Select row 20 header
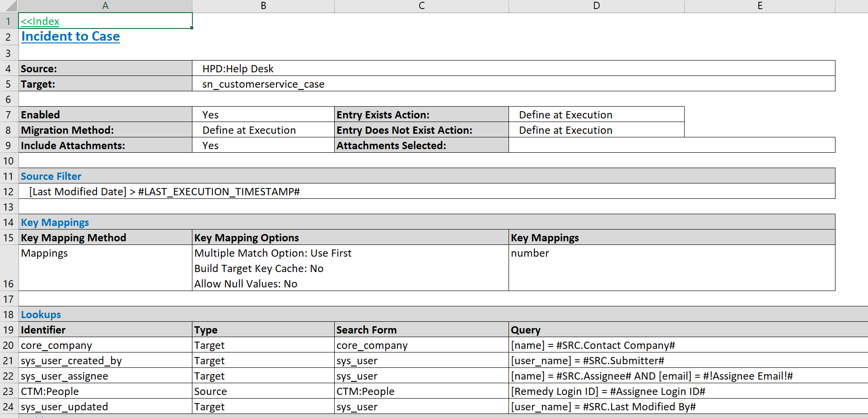 coord(9,345)
